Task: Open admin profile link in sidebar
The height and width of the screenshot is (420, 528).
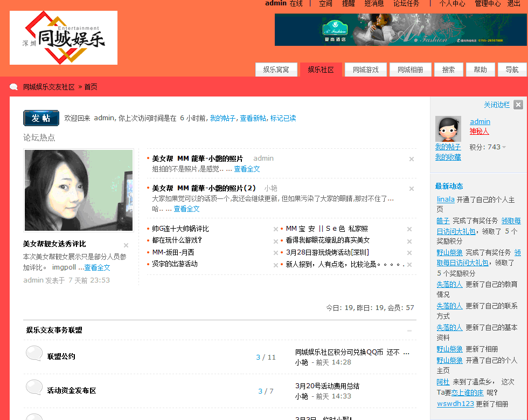Action: coord(480,122)
